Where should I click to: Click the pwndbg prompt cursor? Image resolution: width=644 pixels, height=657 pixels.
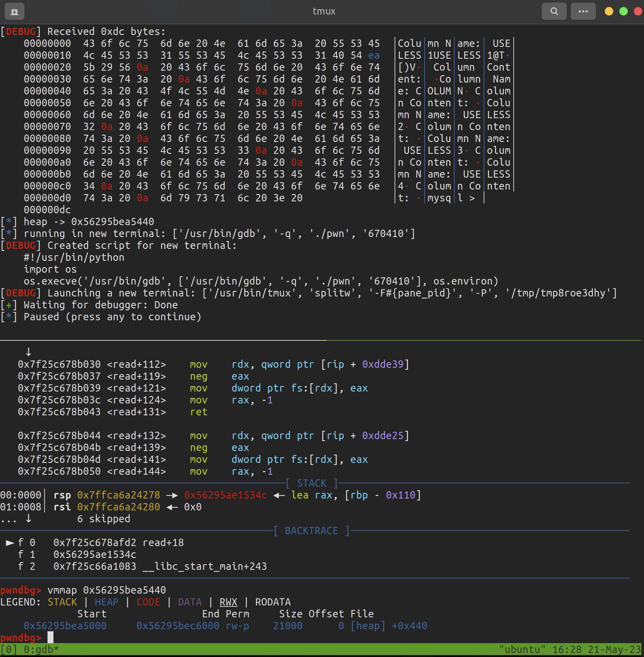point(50,638)
